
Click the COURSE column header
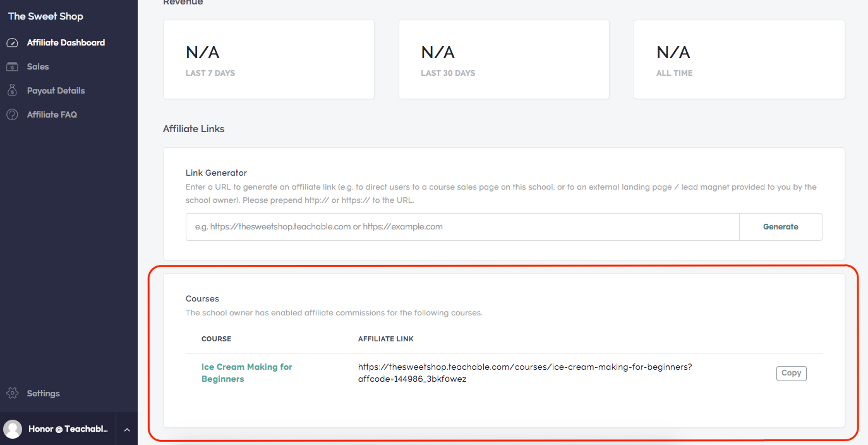coord(216,339)
